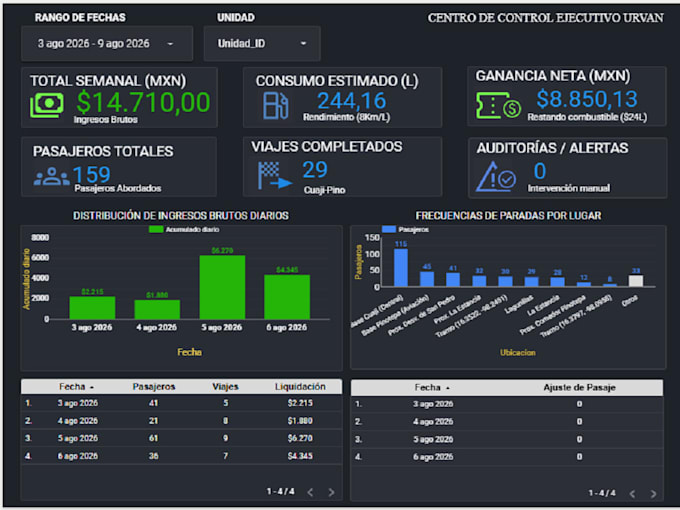This screenshot has height=510, width=680.
Task: Click the ticket coin icon in Ganancia Neta
Action: 498,105
